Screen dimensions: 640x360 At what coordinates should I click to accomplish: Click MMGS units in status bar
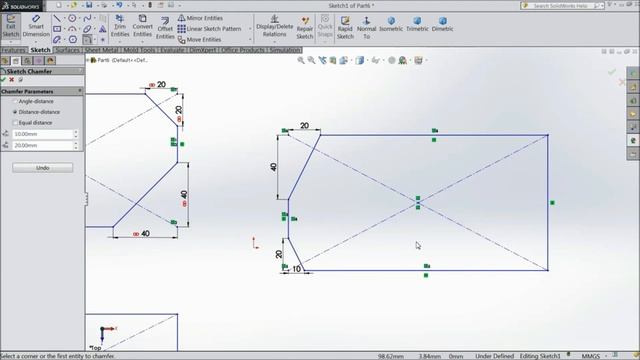click(x=591, y=356)
